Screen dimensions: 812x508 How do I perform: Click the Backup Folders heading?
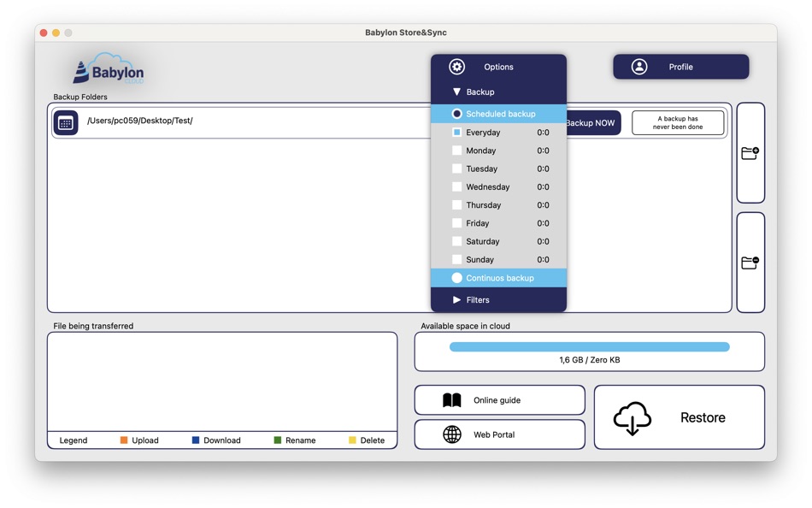pyautogui.click(x=80, y=97)
